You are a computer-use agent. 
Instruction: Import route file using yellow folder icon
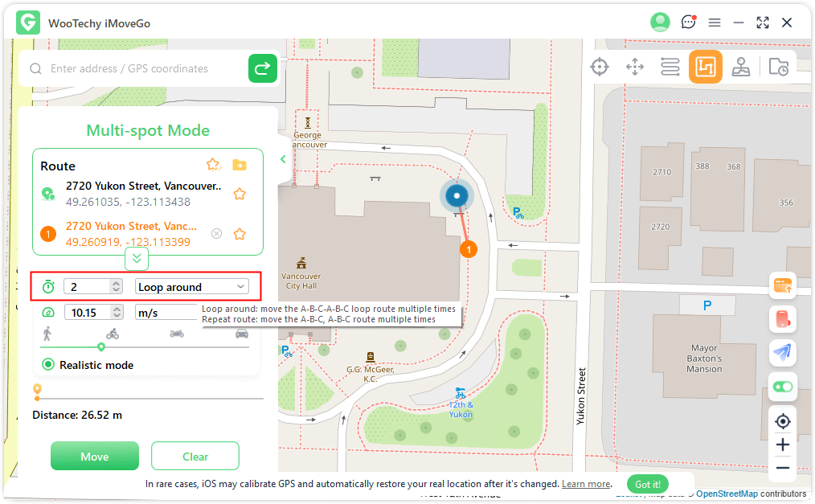click(239, 165)
